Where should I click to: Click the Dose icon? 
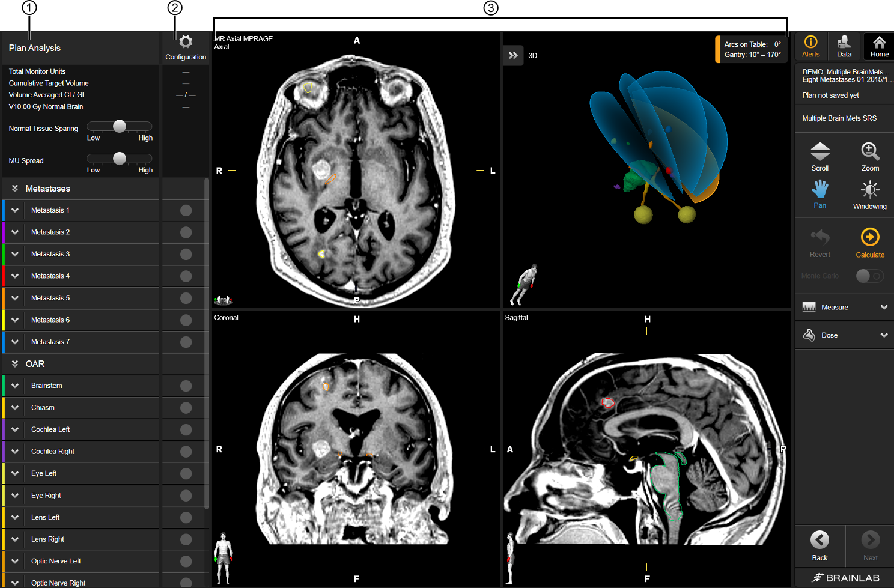(809, 335)
